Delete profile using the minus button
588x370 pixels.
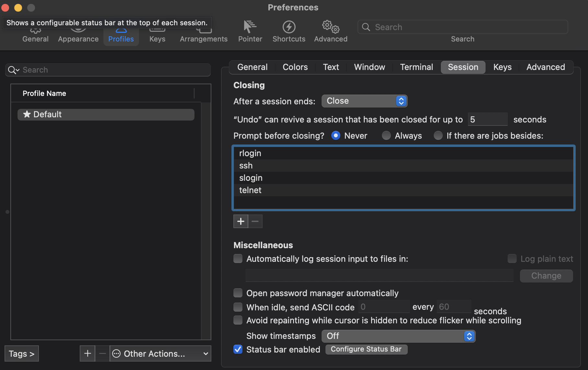click(x=102, y=353)
